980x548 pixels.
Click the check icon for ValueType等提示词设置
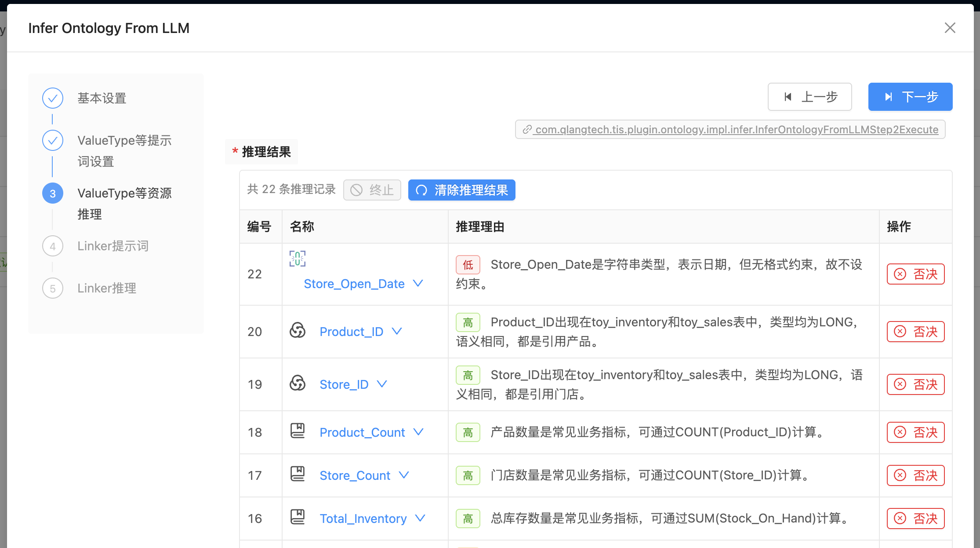tap(53, 140)
